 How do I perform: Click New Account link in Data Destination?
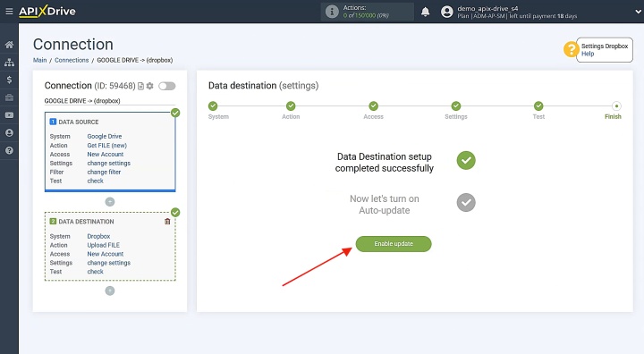click(x=106, y=254)
